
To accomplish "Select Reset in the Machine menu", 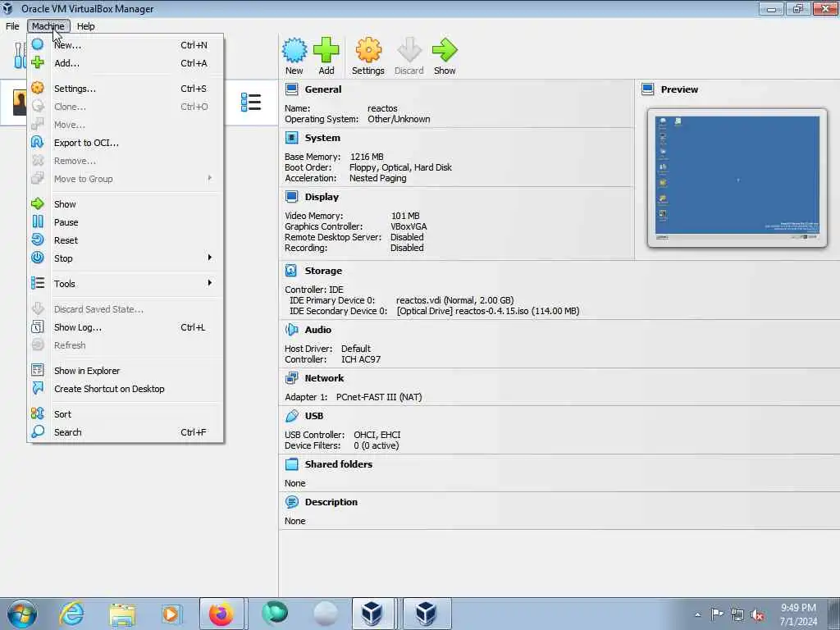I will [126, 240].
